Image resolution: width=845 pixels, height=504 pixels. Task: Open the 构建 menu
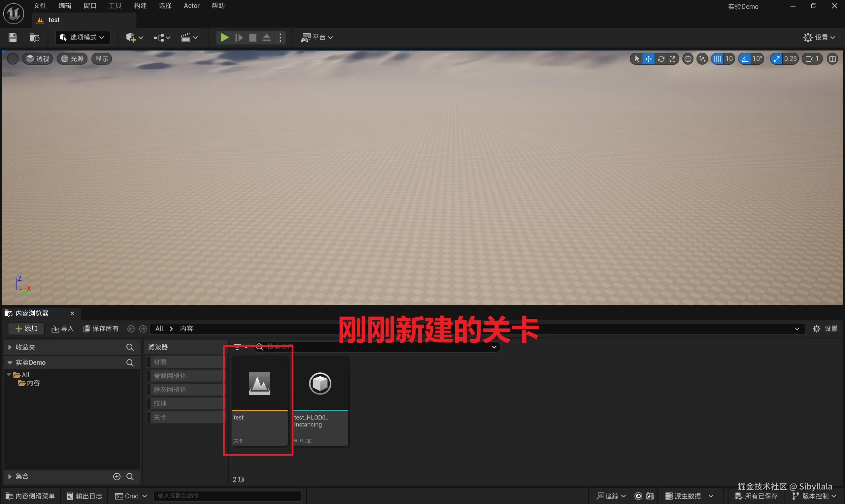pyautogui.click(x=140, y=6)
